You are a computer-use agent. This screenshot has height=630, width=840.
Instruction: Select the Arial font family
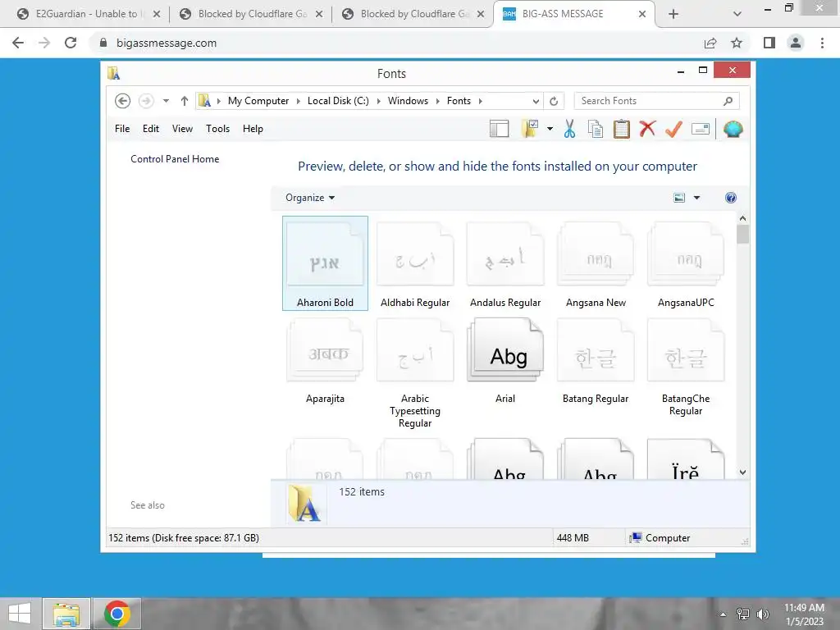click(x=505, y=360)
